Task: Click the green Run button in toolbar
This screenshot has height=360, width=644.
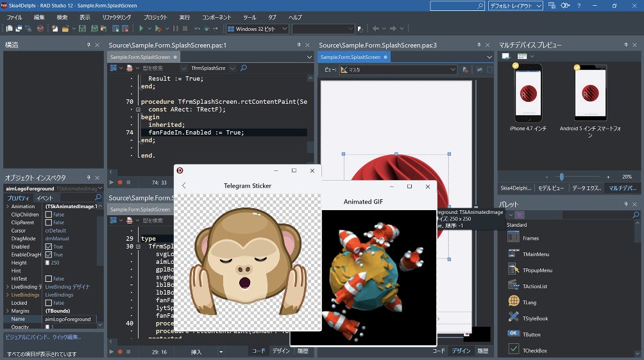Action: 141,29
